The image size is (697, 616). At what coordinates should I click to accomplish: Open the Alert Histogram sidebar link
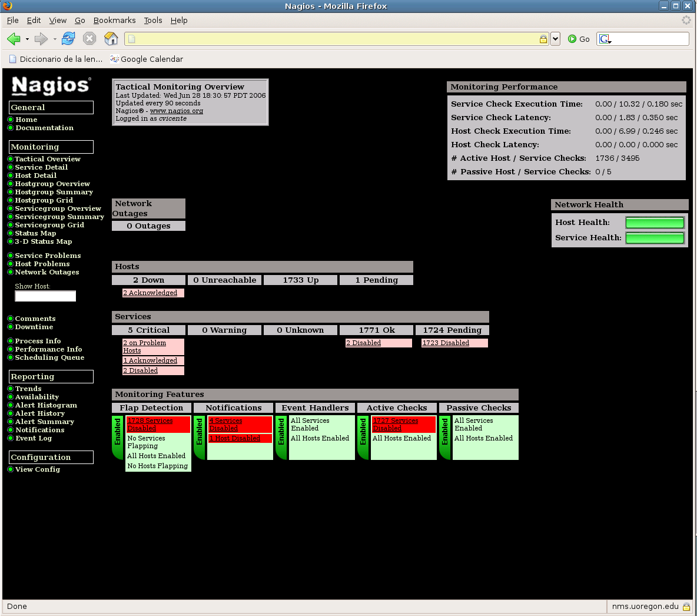47,405
